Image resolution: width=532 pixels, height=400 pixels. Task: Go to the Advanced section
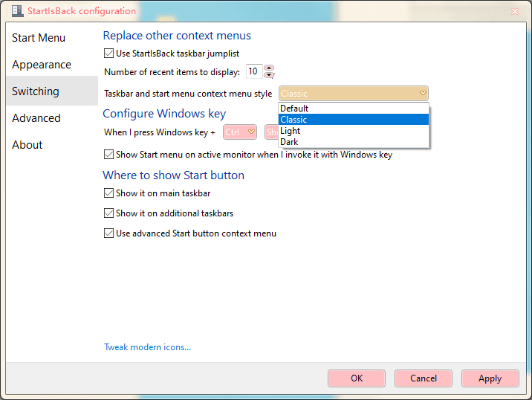36,117
